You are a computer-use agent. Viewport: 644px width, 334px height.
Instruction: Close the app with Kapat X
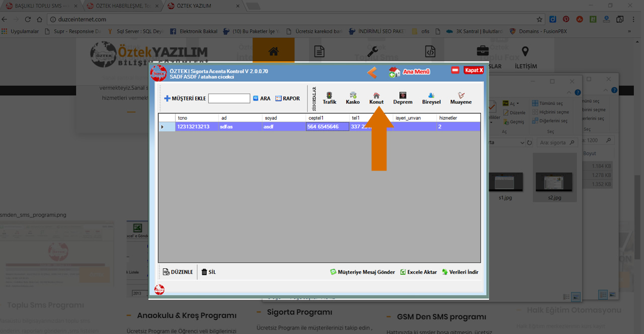pyautogui.click(x=473, y=70)
